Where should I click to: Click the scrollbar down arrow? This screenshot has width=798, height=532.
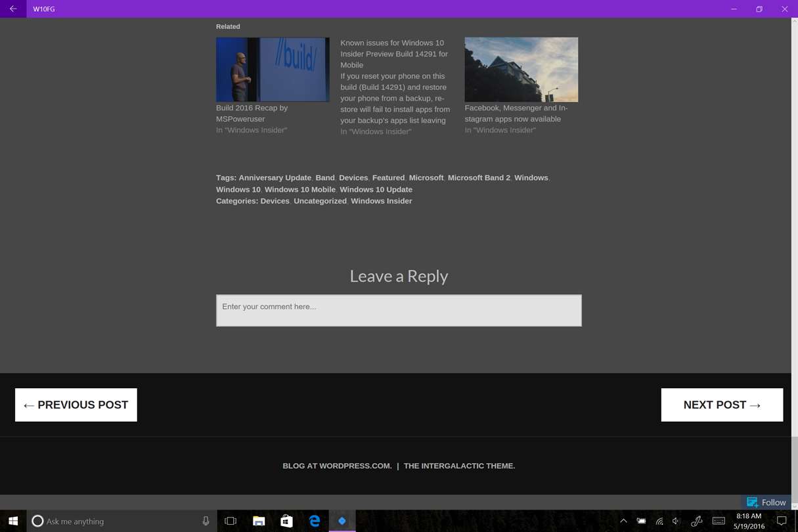click(x=795, y=506)
